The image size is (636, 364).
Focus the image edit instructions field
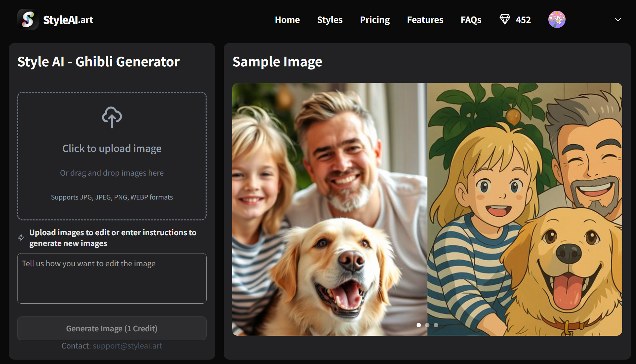[x=112, y=278]
